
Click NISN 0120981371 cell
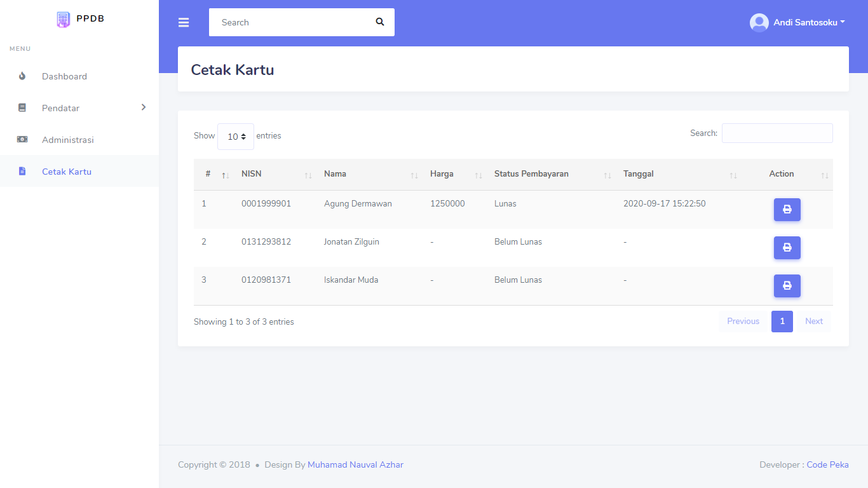[266, 280]
